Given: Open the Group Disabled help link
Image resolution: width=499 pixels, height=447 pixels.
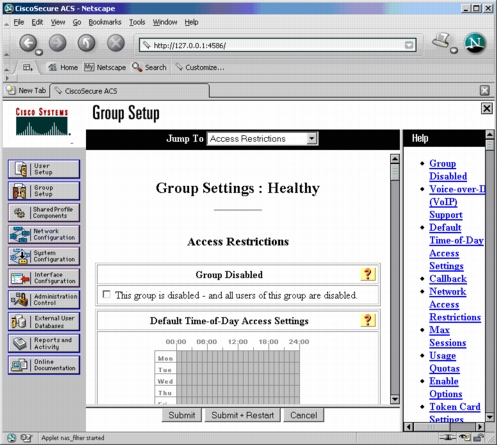Looking at the screenshot, I should point(448,170).
